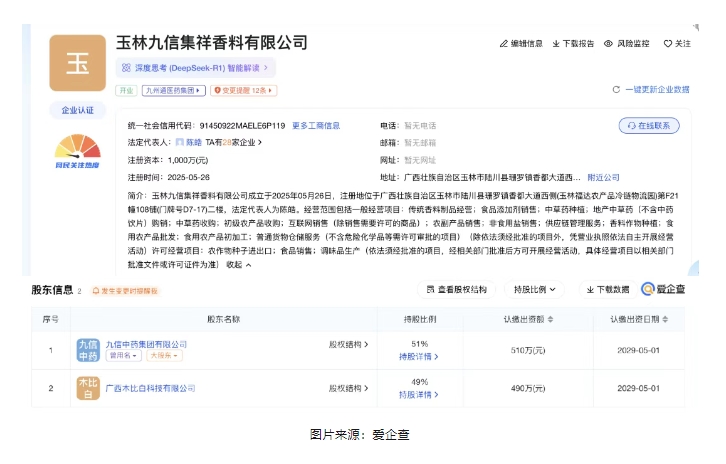Viewport: 726px width, 464px height.
Task: Click 一键更新企业数据 refresh link
Action: pyautogui.click(x=651, y=89)
